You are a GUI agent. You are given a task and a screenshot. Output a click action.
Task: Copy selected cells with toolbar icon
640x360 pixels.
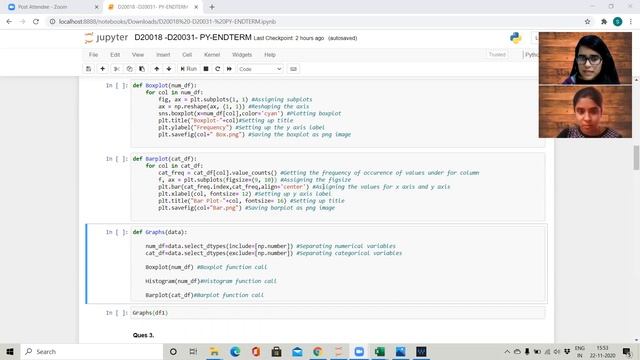tap(129, 69)
